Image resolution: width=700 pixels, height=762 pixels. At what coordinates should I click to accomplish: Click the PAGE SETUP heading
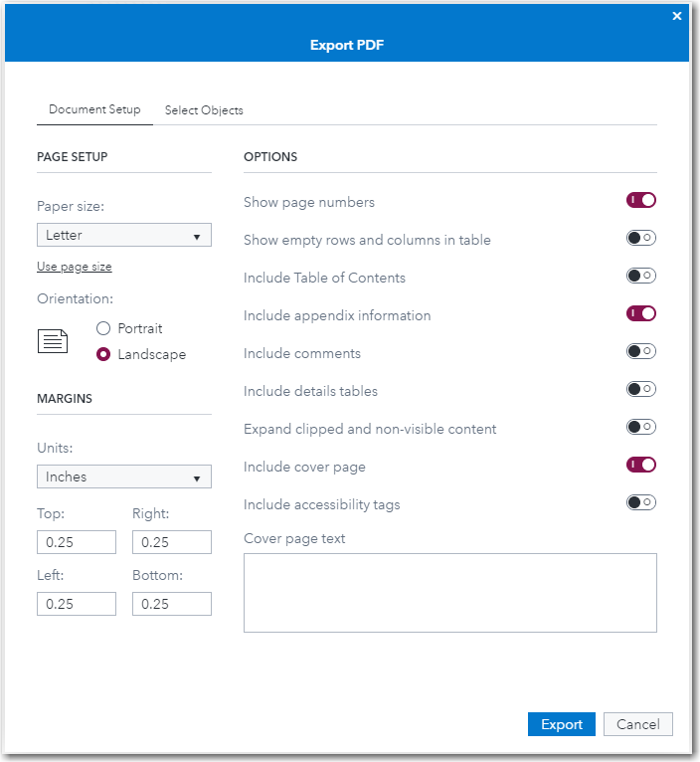(73, 157)
